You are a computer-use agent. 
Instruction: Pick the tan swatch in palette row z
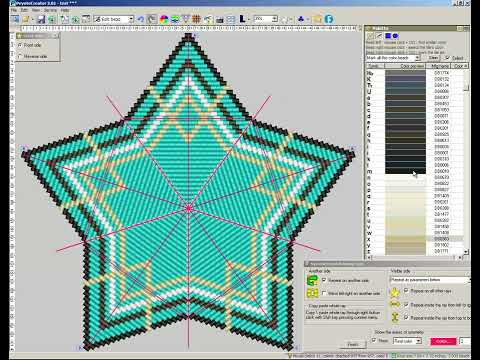tap(405, 251)
